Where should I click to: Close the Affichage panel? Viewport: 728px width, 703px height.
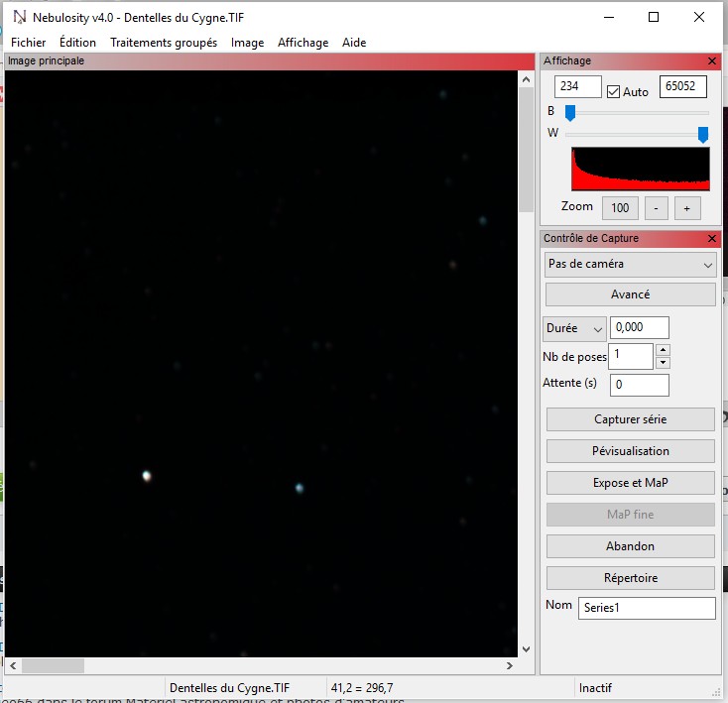(712, 60)
